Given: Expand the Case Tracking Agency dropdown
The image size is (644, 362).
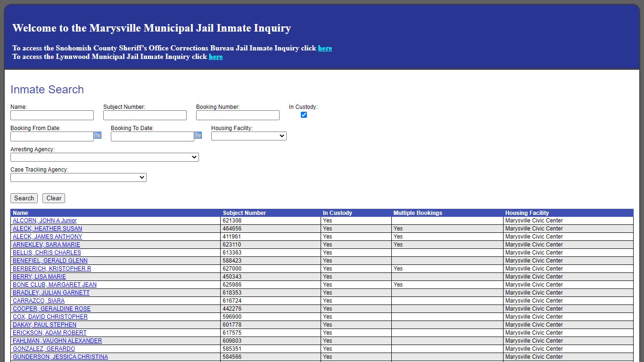Looking at the screenshot, I should pos(78,178).
